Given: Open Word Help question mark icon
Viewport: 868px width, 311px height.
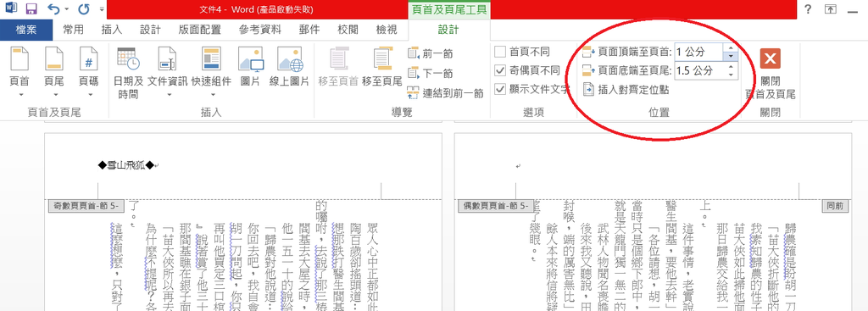Looking at the screenshot, I should click(x=809, y=9).
